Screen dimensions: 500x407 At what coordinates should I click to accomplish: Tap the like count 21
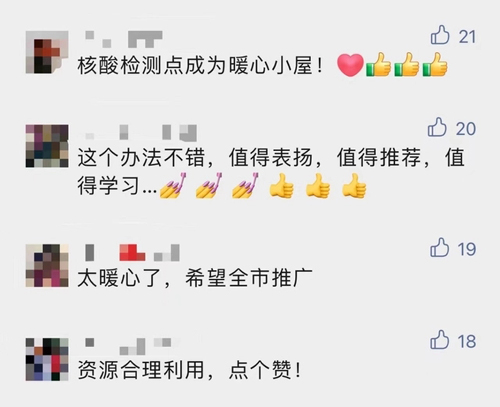tap(467, 37)
